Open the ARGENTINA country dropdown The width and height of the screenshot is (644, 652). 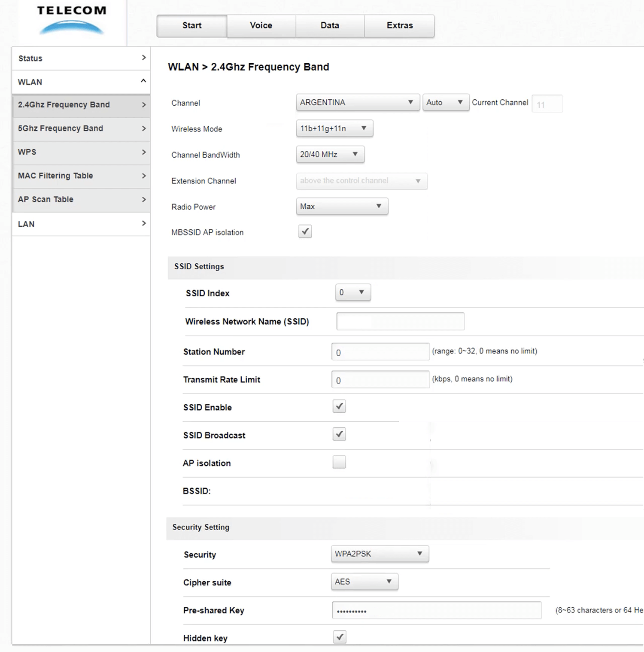click(357, 103)
